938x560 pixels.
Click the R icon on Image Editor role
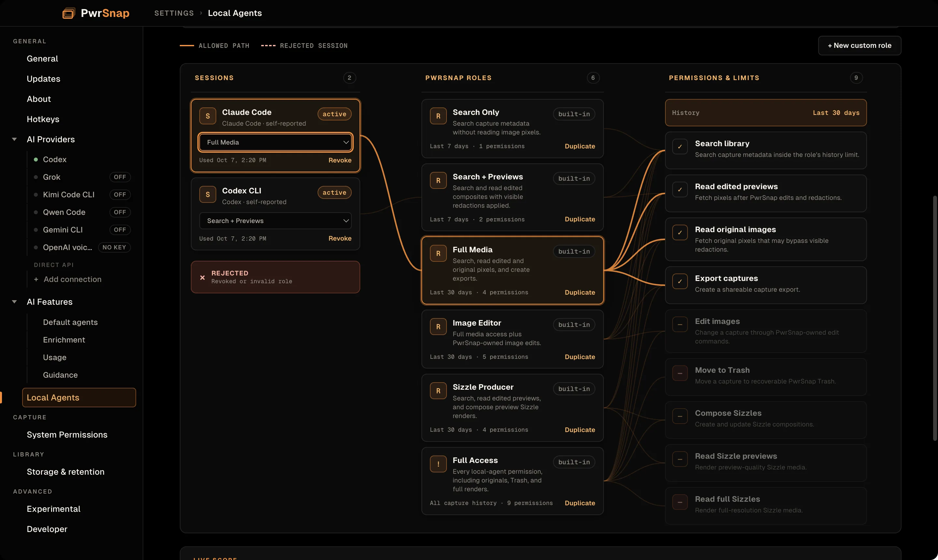coord(438,327)
